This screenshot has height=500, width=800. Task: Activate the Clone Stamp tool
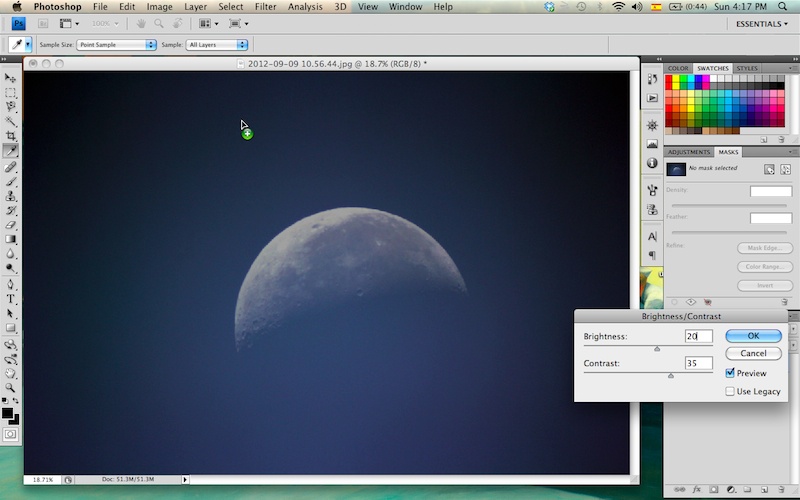11,195
